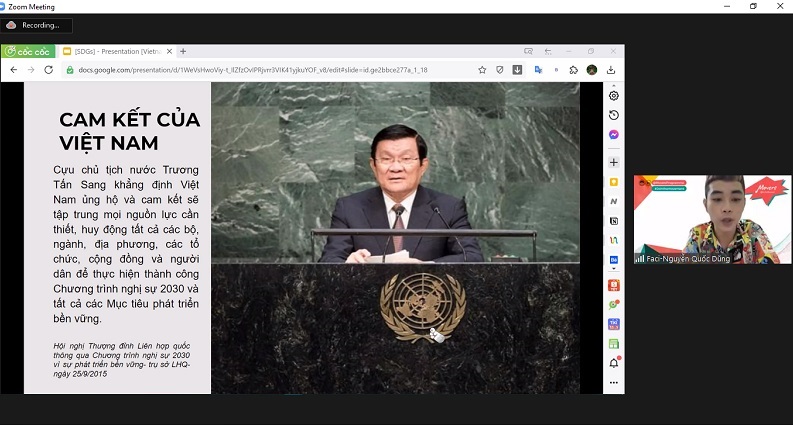Add a new sidebar app with plus icon
The width and height of the screenshot is (793, 425).
click(614, 162)
